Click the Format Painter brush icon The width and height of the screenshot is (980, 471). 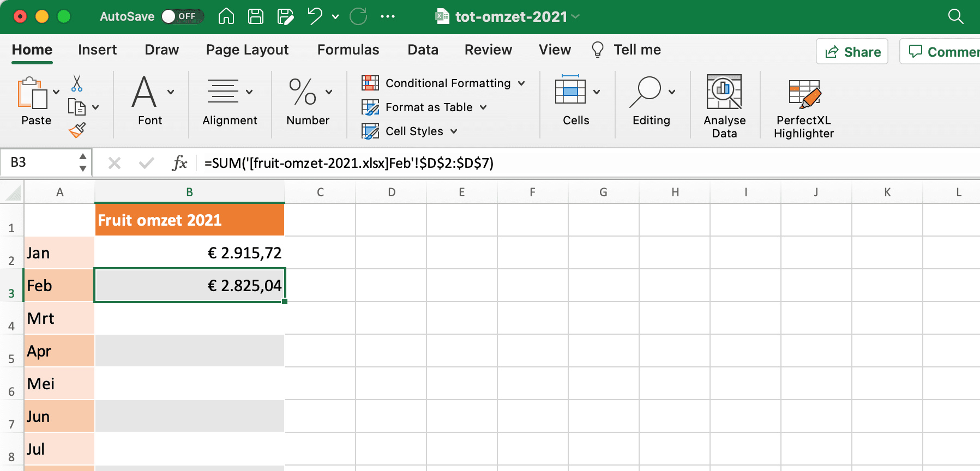point(77,130)
